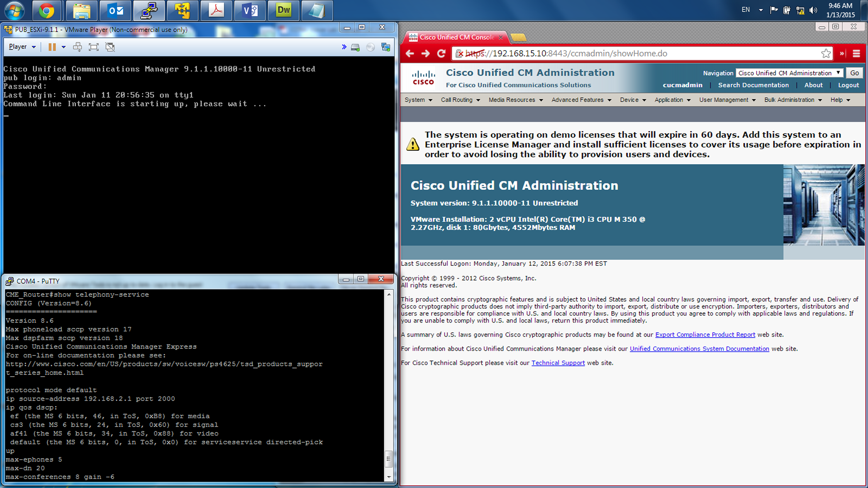This screenshot has width=868, height=488.
Task: Open the power options arrow beside pause
Action: (x=63, y=47)
